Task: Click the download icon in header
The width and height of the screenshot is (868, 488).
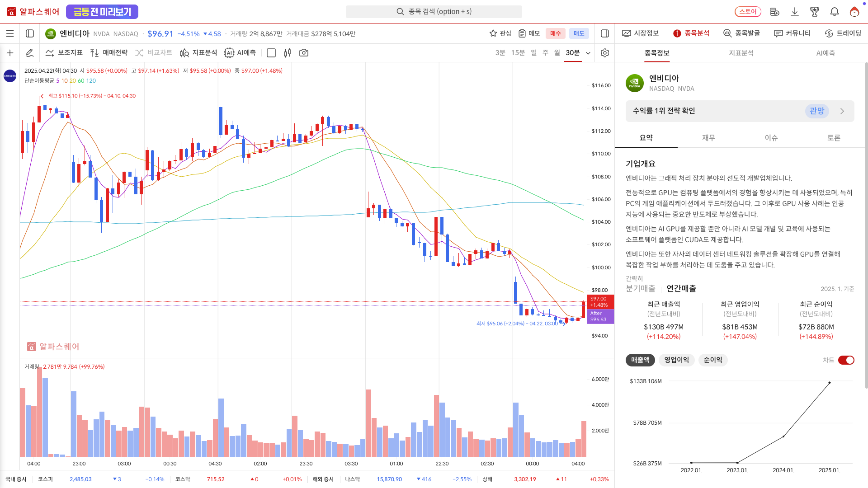Action: click(795, 12)
